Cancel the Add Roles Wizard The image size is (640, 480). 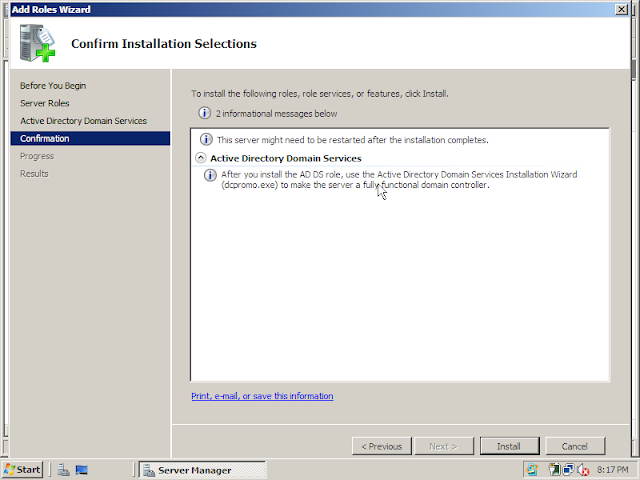pos(575,446)
